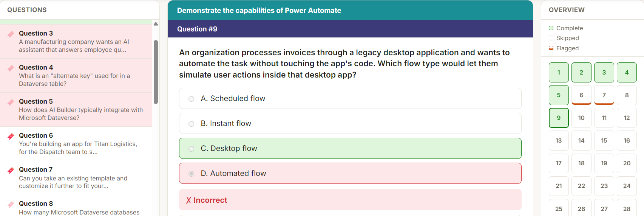
Task: Unflag Question 6 using its flag icon
Action: pyautogui.click(x=11, y=136)
